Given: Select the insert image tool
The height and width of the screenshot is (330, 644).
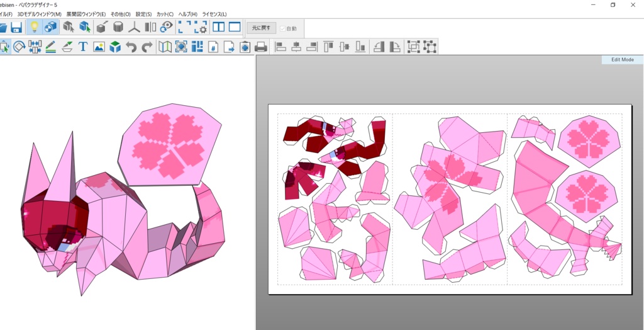Looking at the screenshot, I should point(99,47).
